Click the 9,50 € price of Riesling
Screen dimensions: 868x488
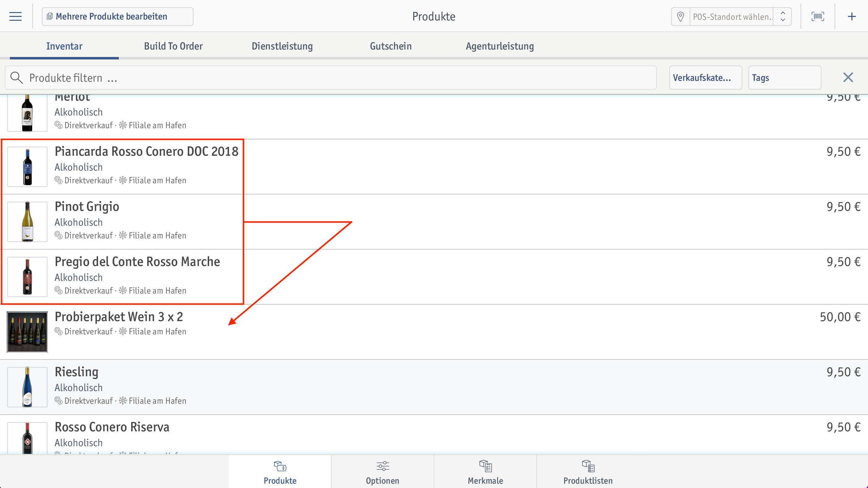843,372
